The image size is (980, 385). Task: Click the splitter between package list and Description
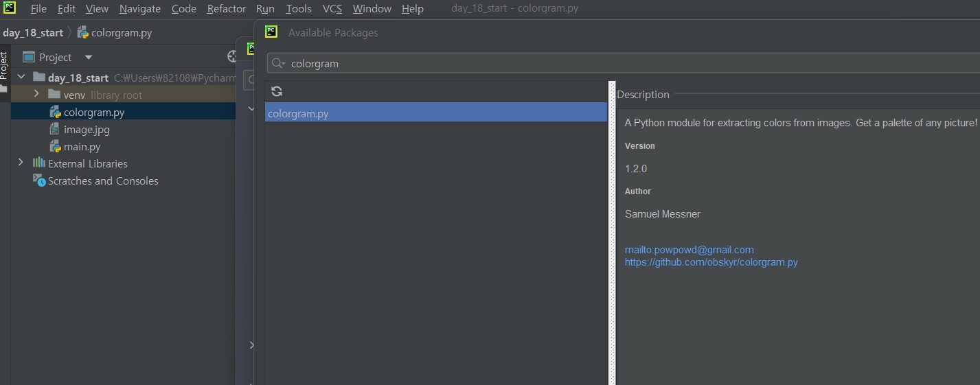[x=612, y=233]
